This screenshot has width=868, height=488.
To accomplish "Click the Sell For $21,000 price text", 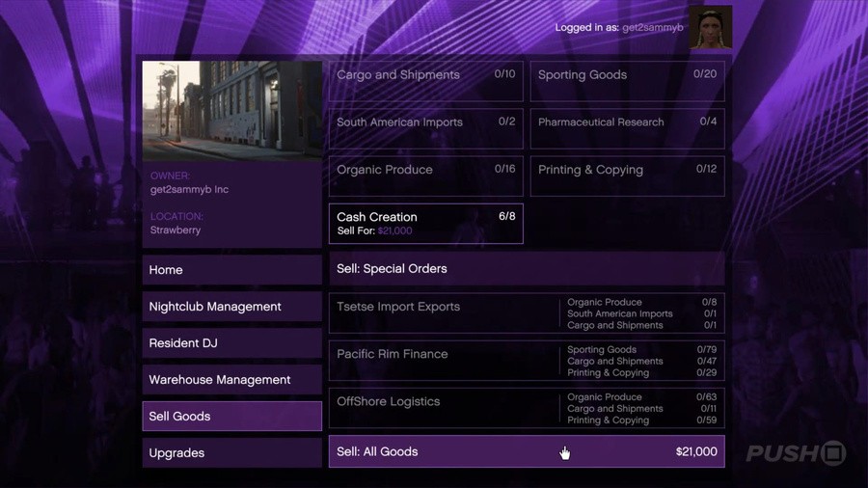I will point(375,230).
